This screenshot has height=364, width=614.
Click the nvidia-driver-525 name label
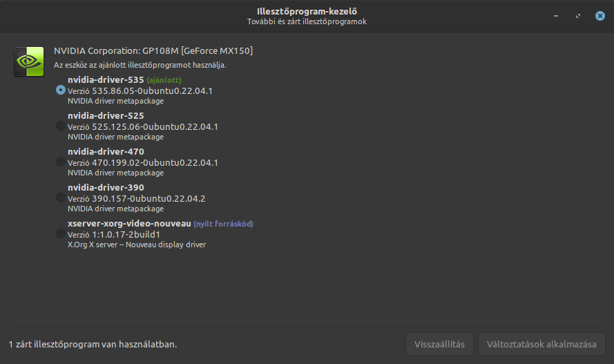[106, 116]
